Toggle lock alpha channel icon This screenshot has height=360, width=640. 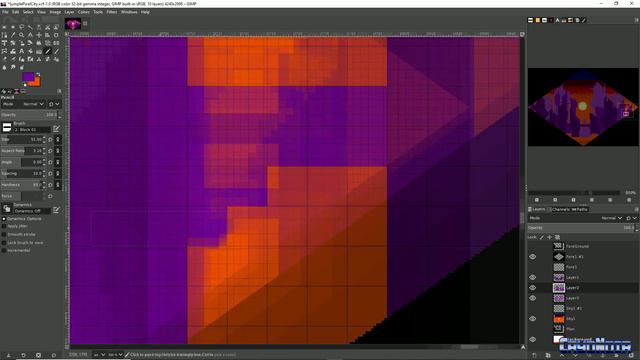pyautogui.click(x=557, y=237)
